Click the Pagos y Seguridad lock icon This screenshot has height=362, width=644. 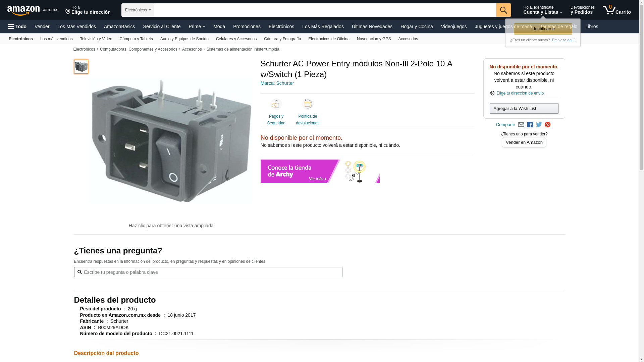[x=276, y=104]
